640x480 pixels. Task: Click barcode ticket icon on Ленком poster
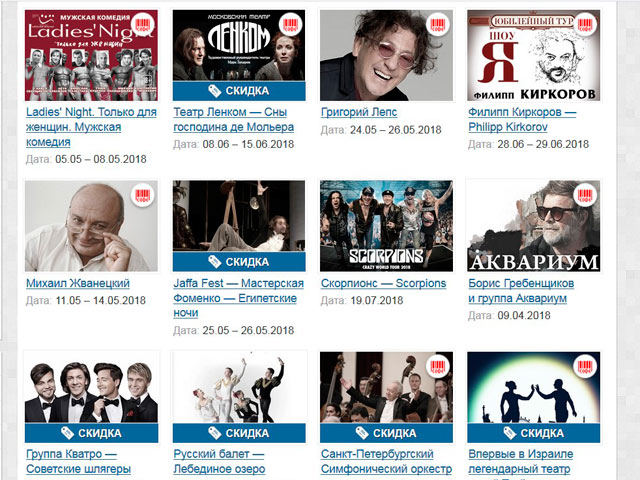coord(290,25)
